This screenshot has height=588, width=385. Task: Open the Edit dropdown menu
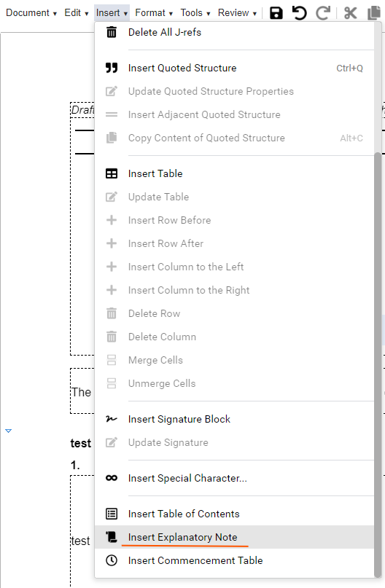pyautogui.click(x=76, y=13)
